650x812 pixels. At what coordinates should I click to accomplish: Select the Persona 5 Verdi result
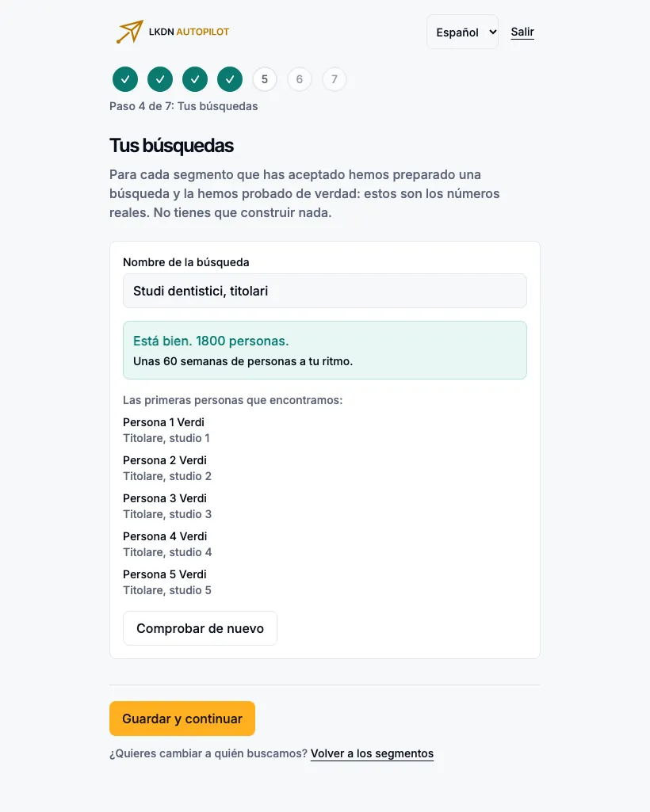pyautogui.click(x=167, y=582)
